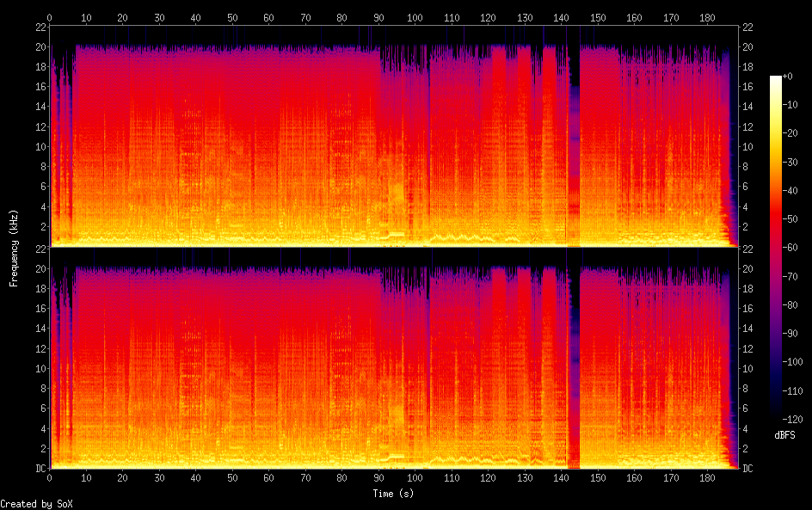Viewport: 812px width, 510px height.
Task: Click the 90 tick on the bottom time axis
Action: 378,477
